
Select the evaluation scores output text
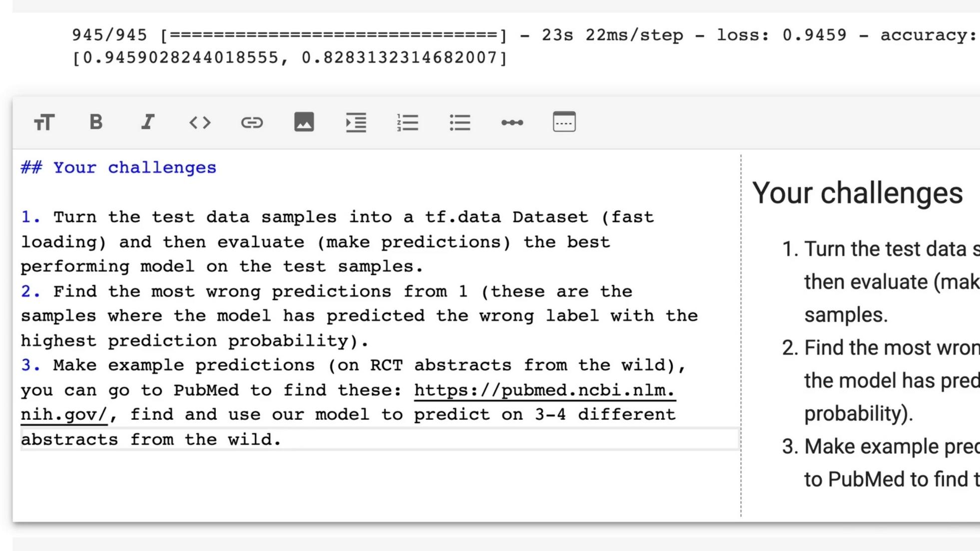coord(289,57)
